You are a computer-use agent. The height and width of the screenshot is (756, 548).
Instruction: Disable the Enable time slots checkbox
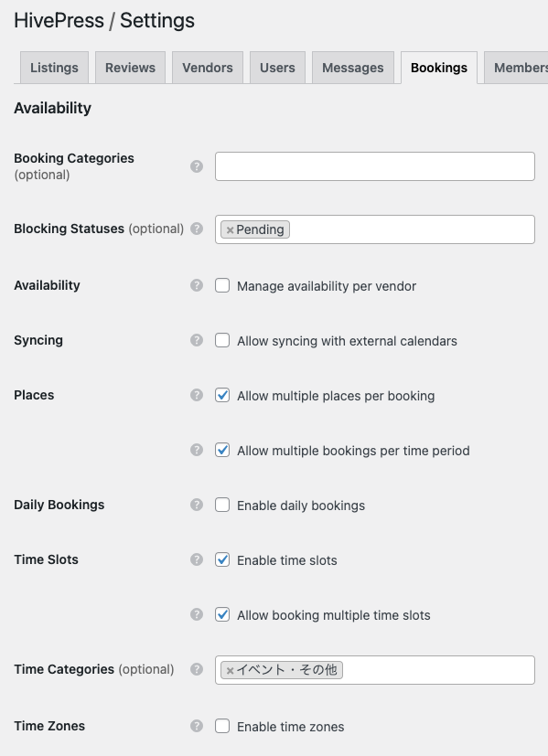[x=222, y=559]
